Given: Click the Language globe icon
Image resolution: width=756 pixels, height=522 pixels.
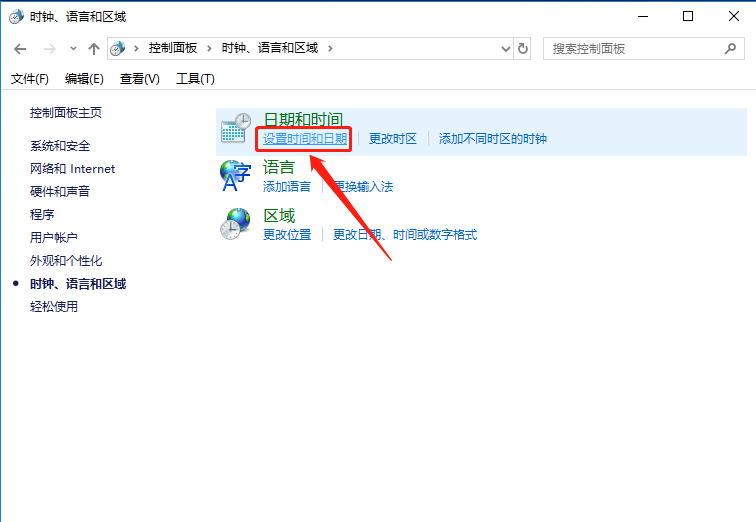Looking at the screenshot, I should [235, 176].
